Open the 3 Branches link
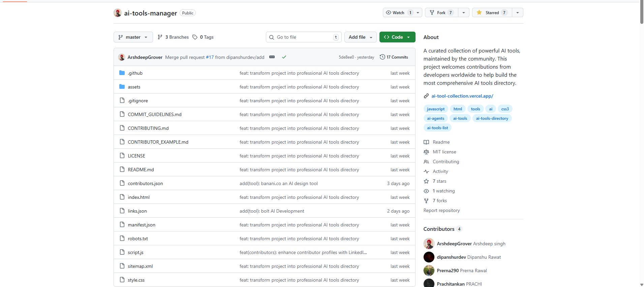 tap(173, 37)
